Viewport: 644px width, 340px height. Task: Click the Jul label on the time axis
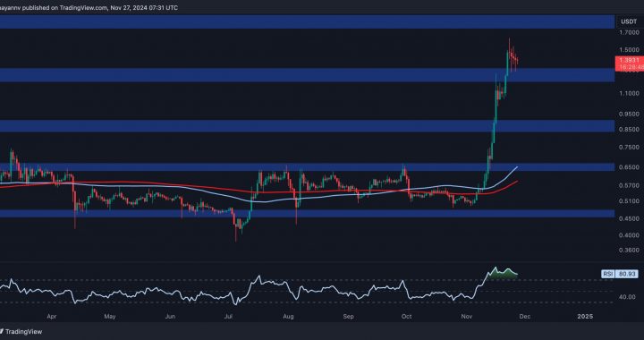coord(229,317)
